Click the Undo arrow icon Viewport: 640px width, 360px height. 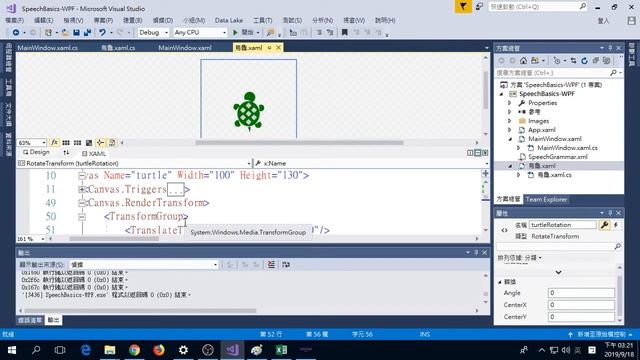[102, 32]
